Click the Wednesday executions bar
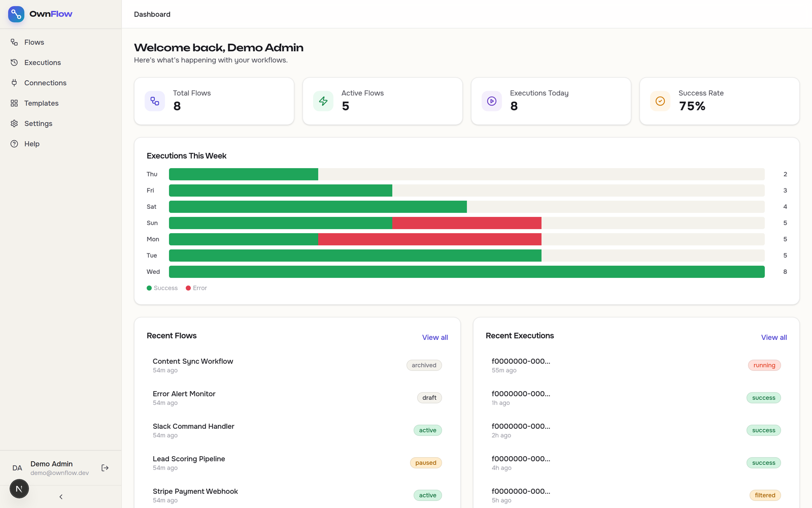 click(467, 272)
